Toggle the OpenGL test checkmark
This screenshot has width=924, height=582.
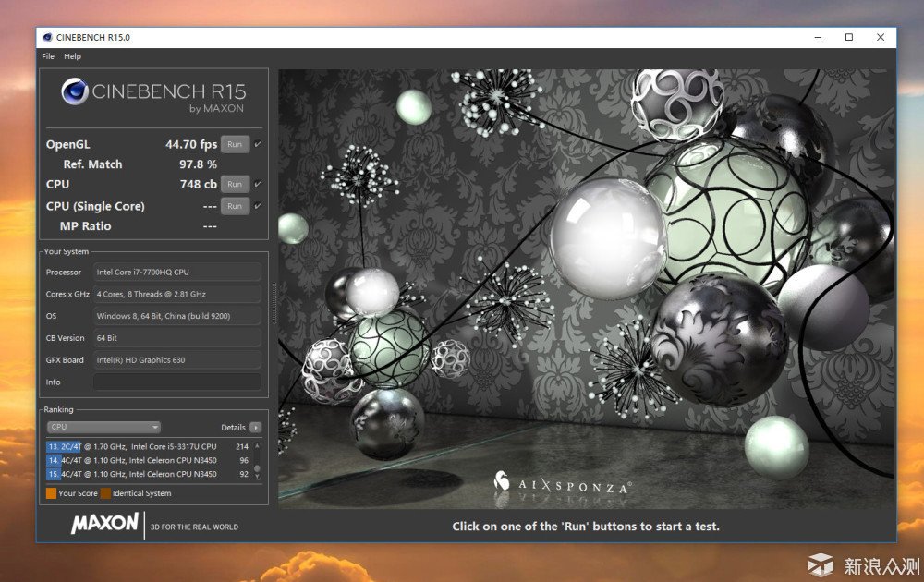tap(258, 144)
